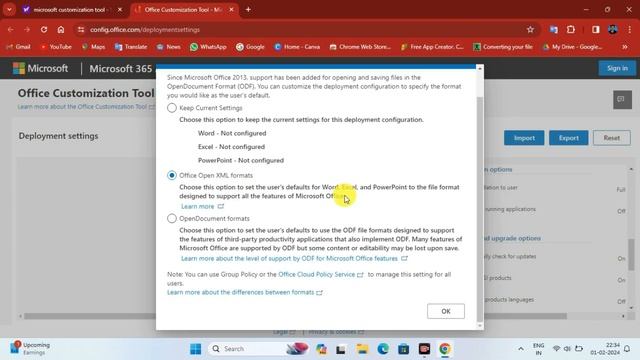Viewport: 640px width, 360px height.
Task: Open the Office Cloud Policy Service link
Action: [x=320, y=274]
